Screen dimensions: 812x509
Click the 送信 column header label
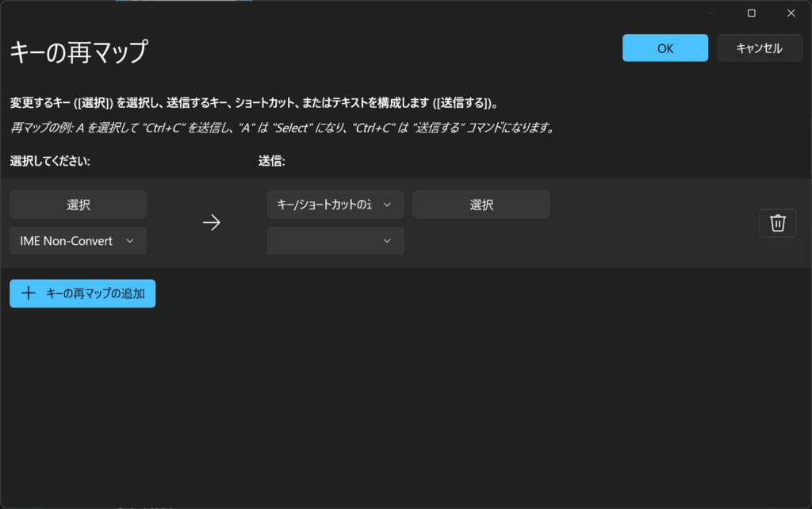[x=271, y=161]
